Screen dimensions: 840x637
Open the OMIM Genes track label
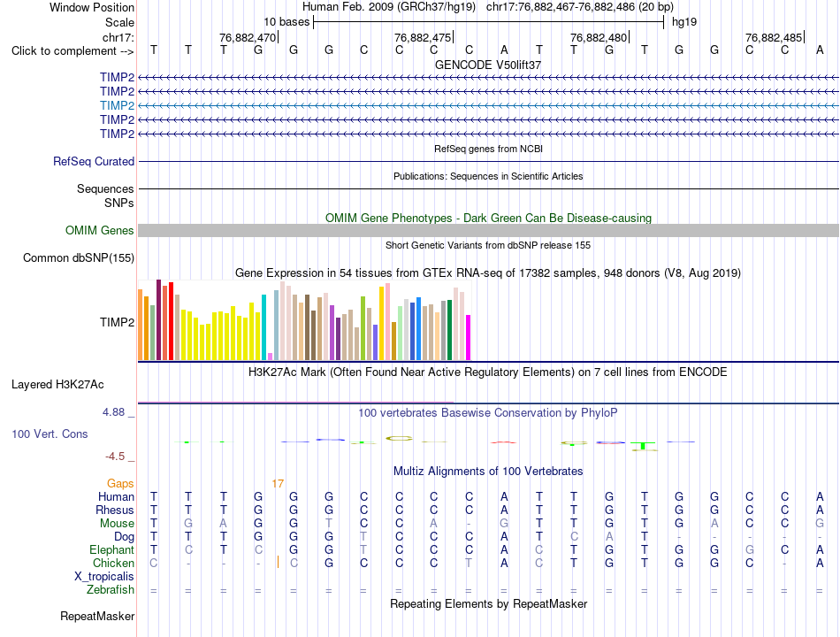pyautogui.click(x=100, y=231)
